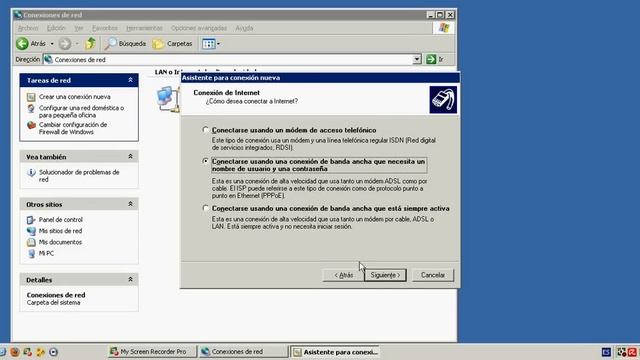Switch to Asistente para conexión taskbar button
640x360 pixels.
point(336,351)
